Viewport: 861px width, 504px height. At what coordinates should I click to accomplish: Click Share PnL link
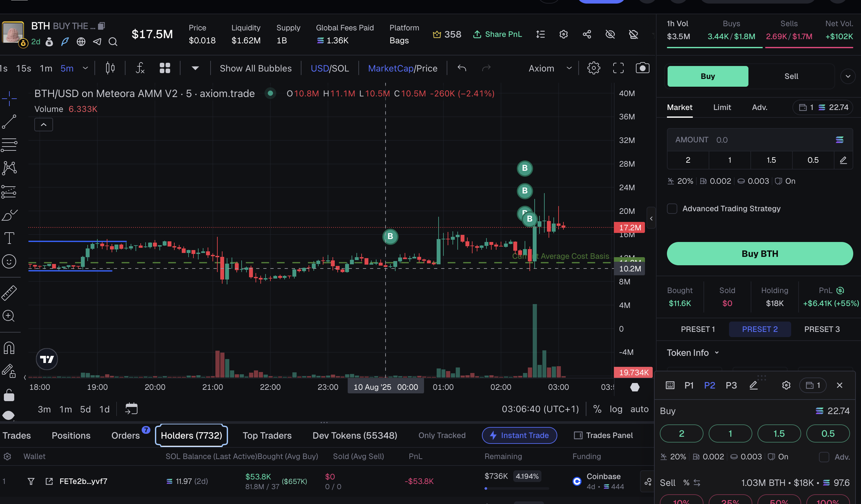coord(497,35)
